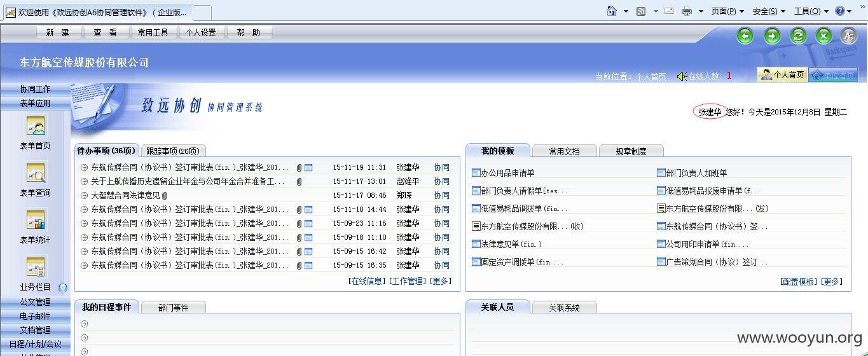The width and height of the screenshot is (868, 356).
Task: Click the browser help question icon
Action: tap(839, 11)
